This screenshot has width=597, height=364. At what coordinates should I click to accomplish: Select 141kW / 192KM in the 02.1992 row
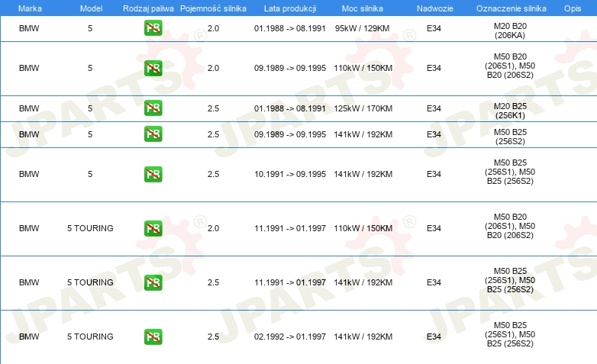point(363,337)
